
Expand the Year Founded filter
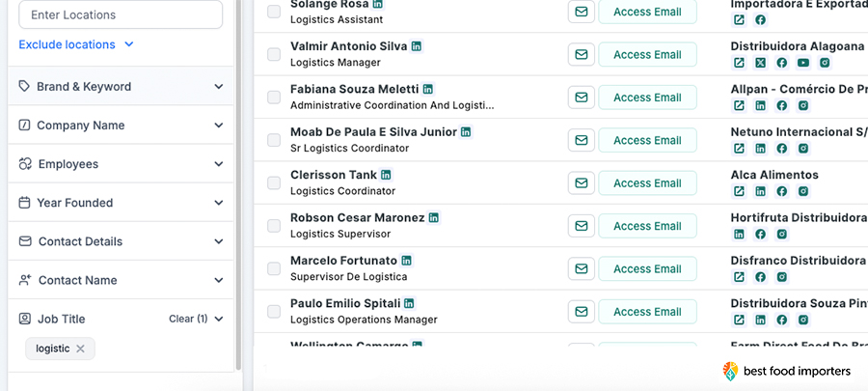point(121,203)
